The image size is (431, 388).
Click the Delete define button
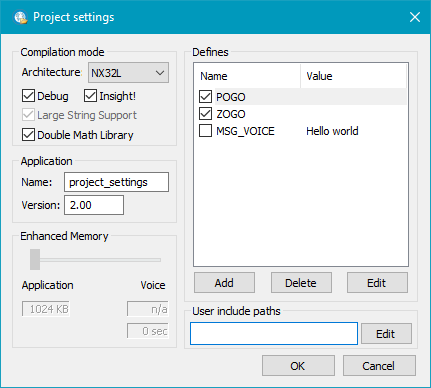pos(301,283)
